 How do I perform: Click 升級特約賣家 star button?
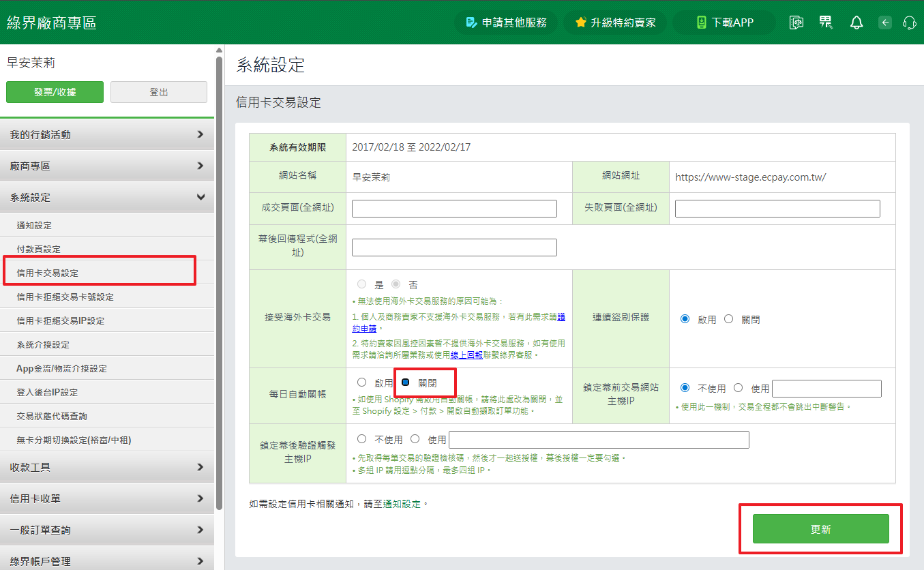[x=615, y=22]
